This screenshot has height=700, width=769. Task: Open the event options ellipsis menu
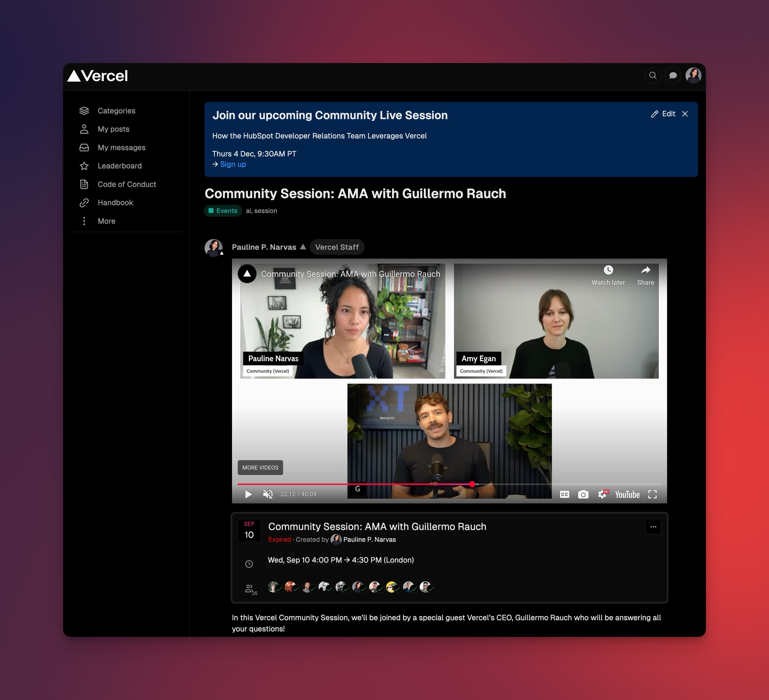click(x=653, y=527)
